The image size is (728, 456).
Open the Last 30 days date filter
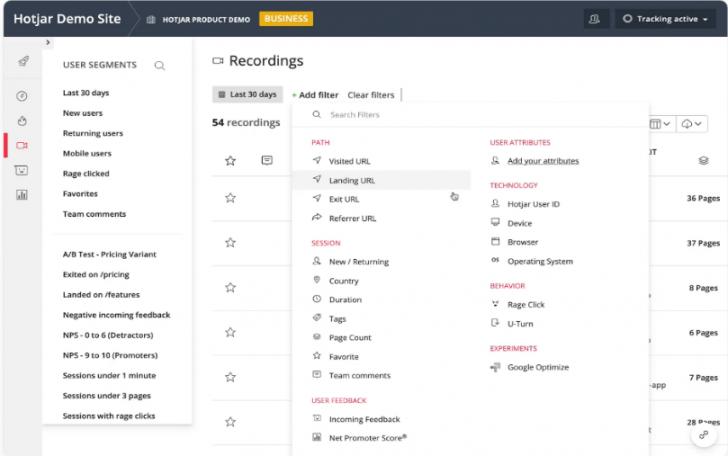point(247,94)
